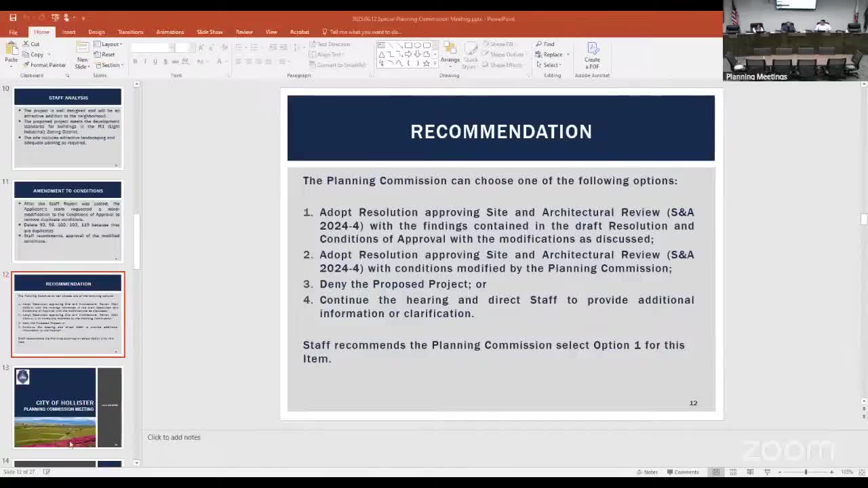Expand the Select dropdown in Editing
868x488 pixels.
point(549,65)
